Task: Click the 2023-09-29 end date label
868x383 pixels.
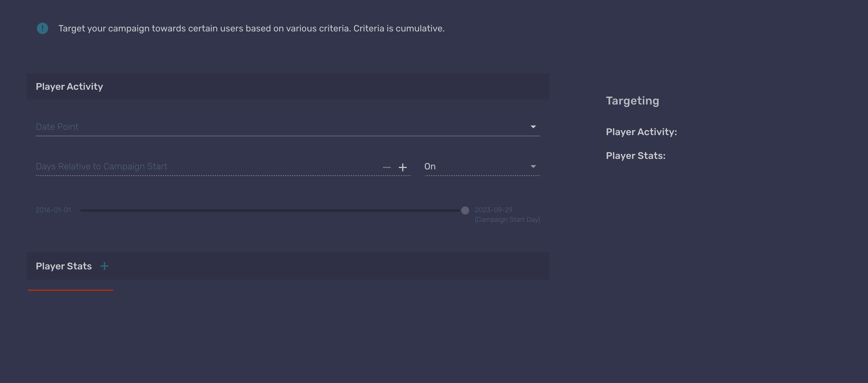Action: tap(493, 210)
